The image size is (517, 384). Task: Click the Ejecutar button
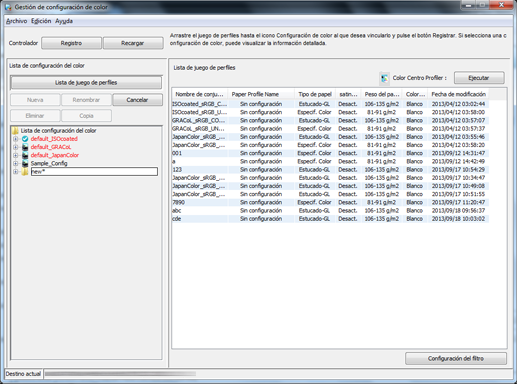click(479, 78)
